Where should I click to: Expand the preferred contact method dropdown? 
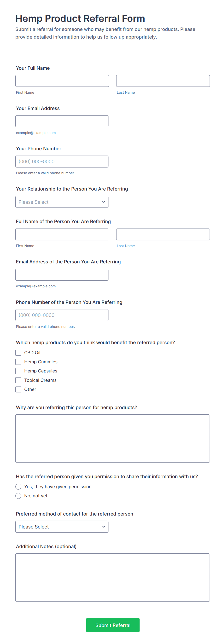point(62,527)
